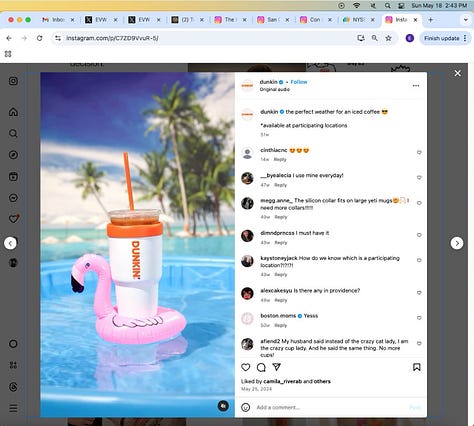Image resolution: width=474 pixels, height=426 pixels.
Task: Open Threads icon in the sidebar
Action: coord(13,387)
